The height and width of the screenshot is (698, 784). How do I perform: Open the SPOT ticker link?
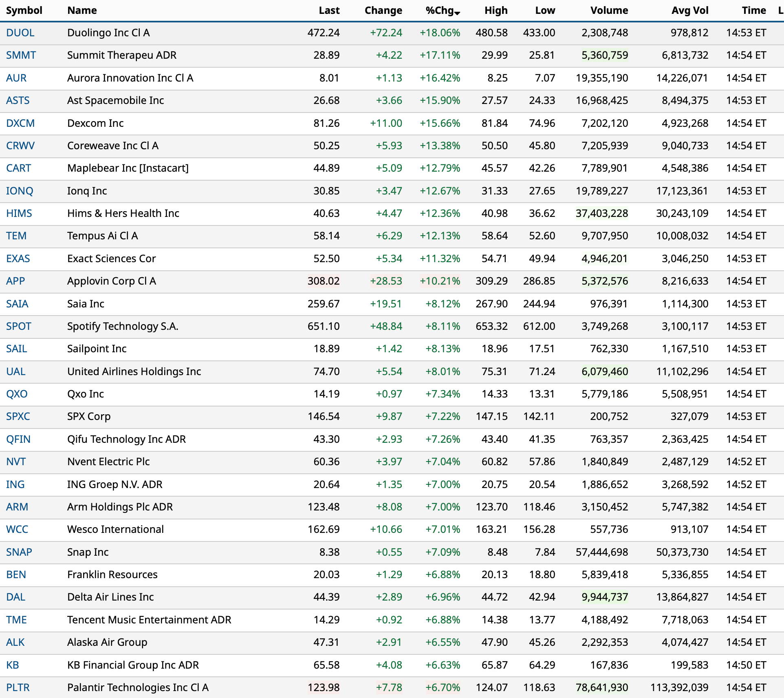[x=18, y=326]
